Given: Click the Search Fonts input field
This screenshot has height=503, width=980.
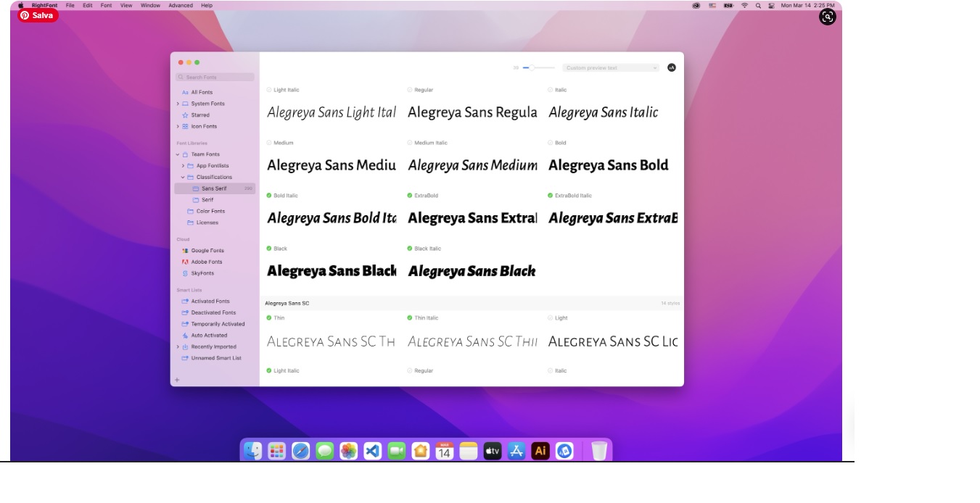Looking at the screenshot, I should (x=215, y=75).
